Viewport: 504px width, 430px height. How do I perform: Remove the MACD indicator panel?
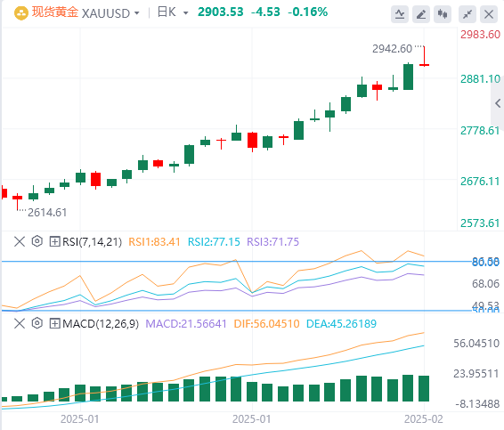click(x=20, y=323)
